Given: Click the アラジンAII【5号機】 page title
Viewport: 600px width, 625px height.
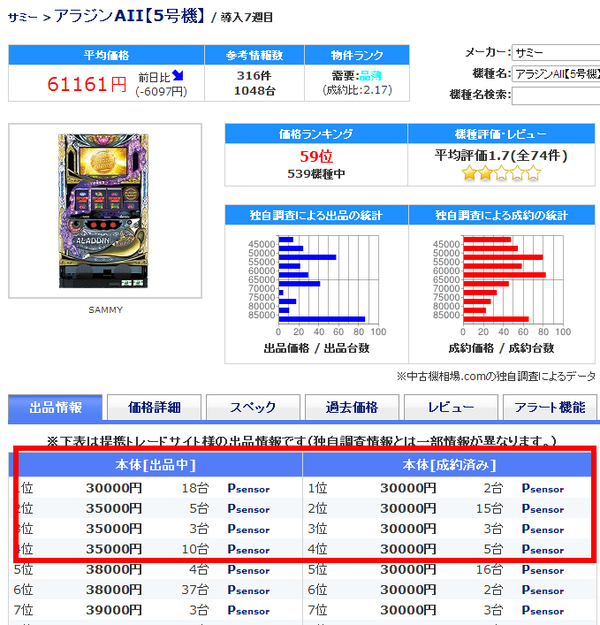Looking at the screenshot, I should pyautogui.click(x=130, y=16).
